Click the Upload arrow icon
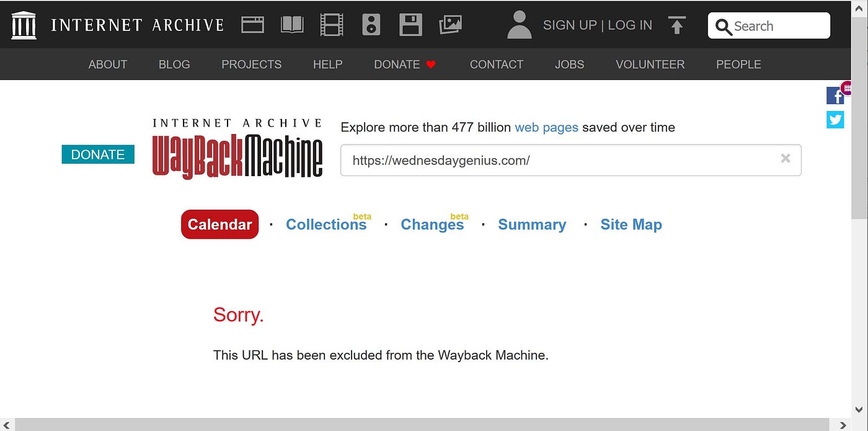Screen dimensions: 868x431 (x=677, y=25)
